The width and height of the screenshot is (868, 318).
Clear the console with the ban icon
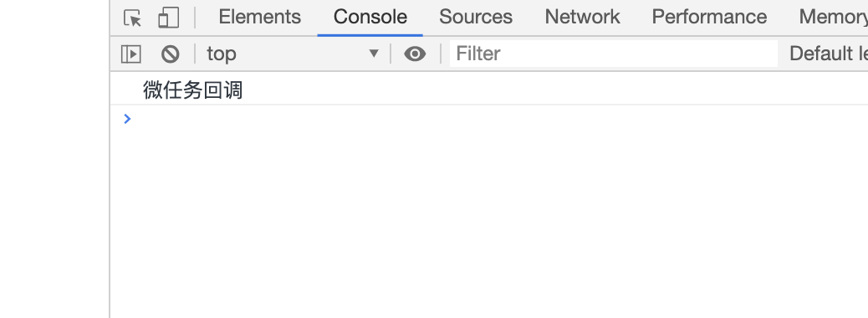click(x=170, y=54)
